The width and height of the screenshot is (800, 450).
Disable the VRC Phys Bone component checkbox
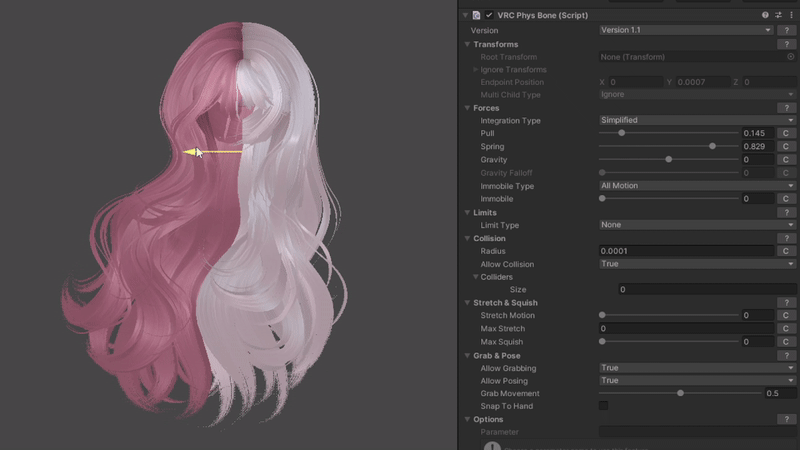489,15
